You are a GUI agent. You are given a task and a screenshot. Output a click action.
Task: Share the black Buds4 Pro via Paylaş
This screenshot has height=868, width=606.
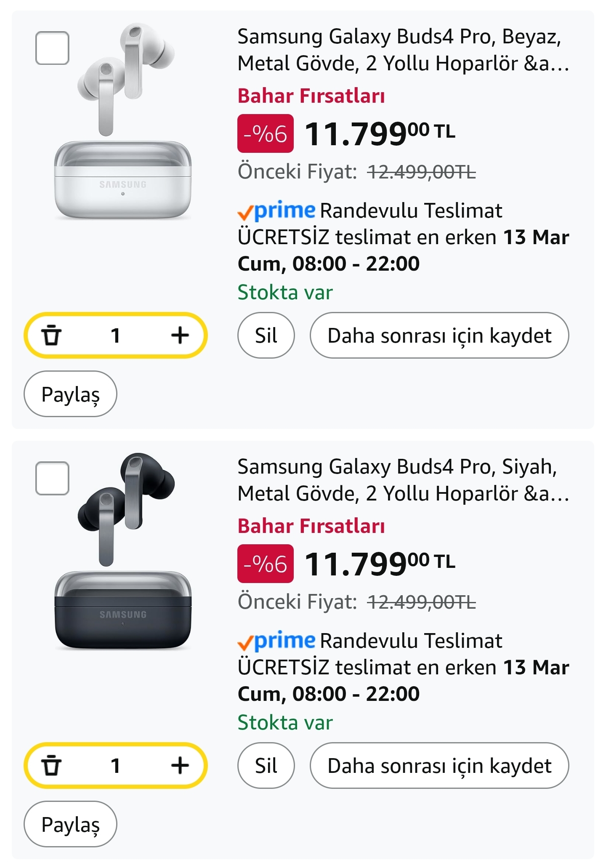pos(70,824)
